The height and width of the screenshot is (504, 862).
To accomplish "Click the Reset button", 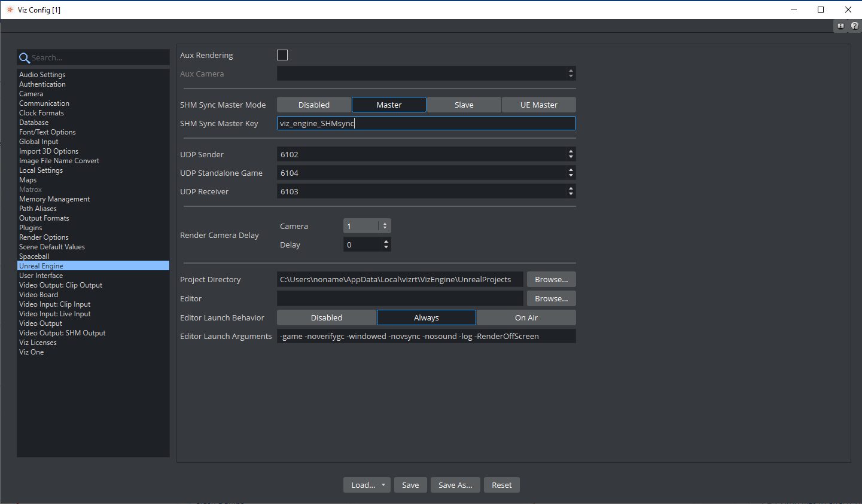I will tap(501, 485).
